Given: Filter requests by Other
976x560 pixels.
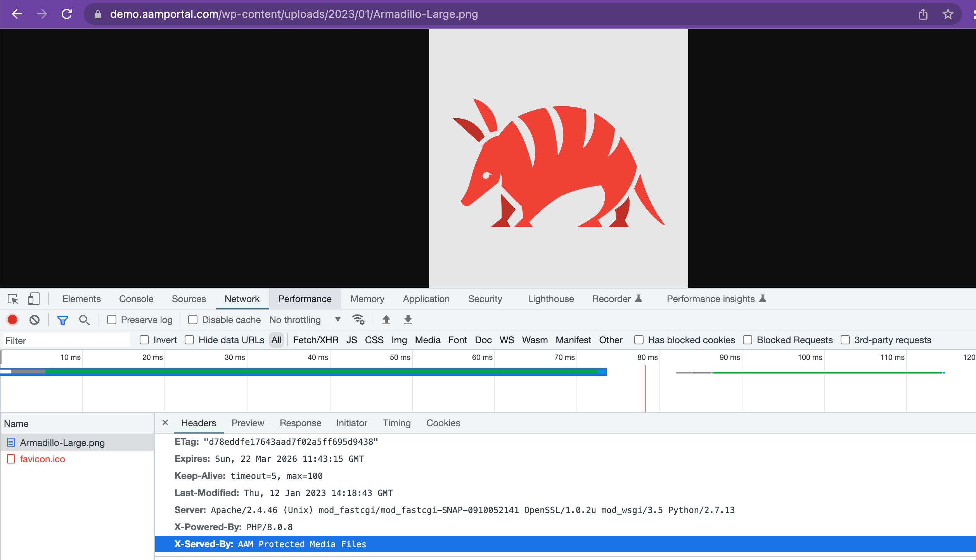Looking at the screenshot, I should coord(611,340).
